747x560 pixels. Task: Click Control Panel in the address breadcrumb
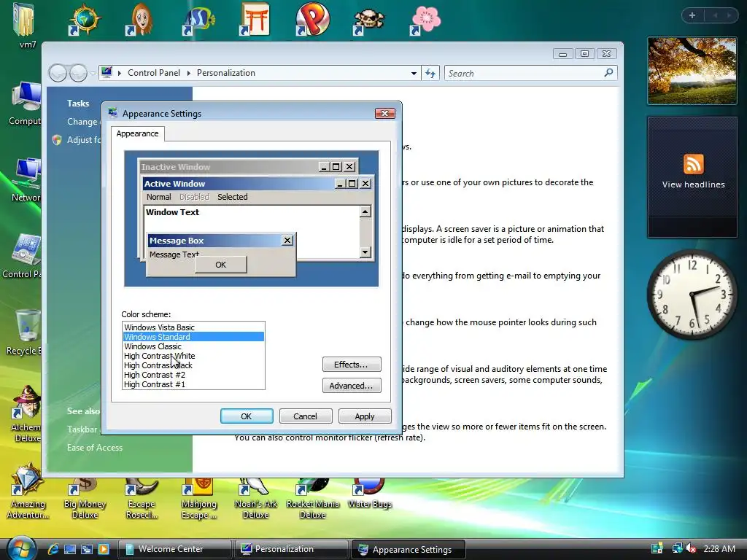[154, 73]
